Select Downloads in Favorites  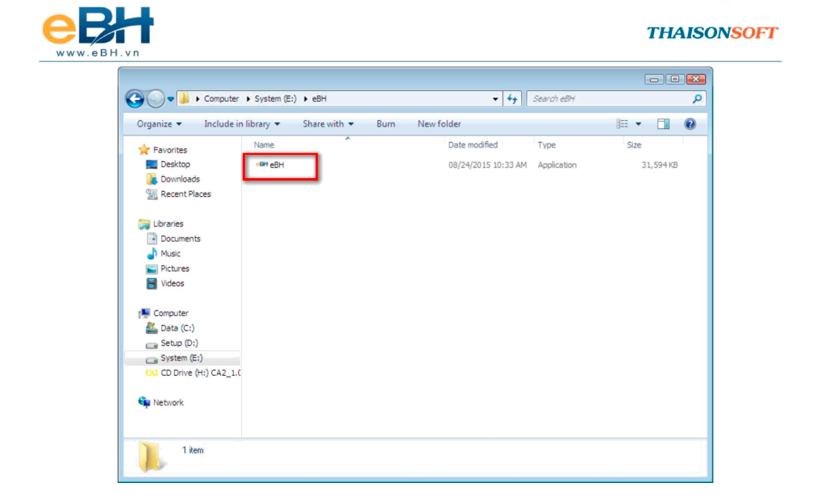point(179,179)
